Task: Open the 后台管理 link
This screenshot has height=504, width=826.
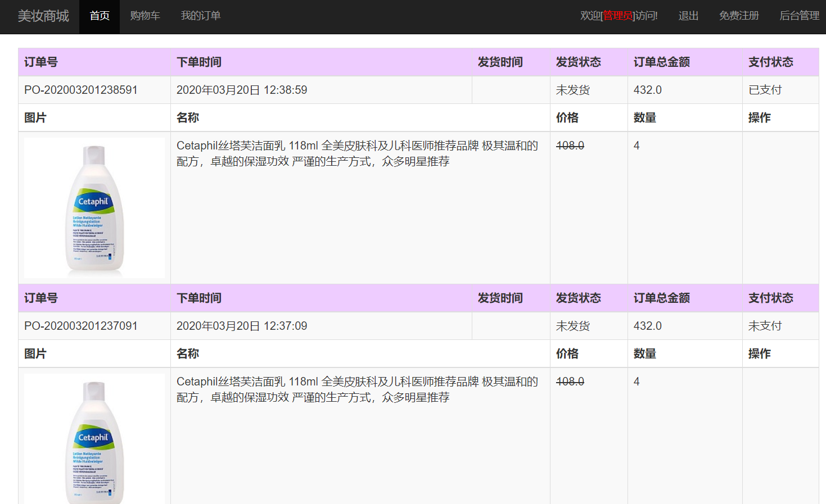Action: [x=799, y=16]
